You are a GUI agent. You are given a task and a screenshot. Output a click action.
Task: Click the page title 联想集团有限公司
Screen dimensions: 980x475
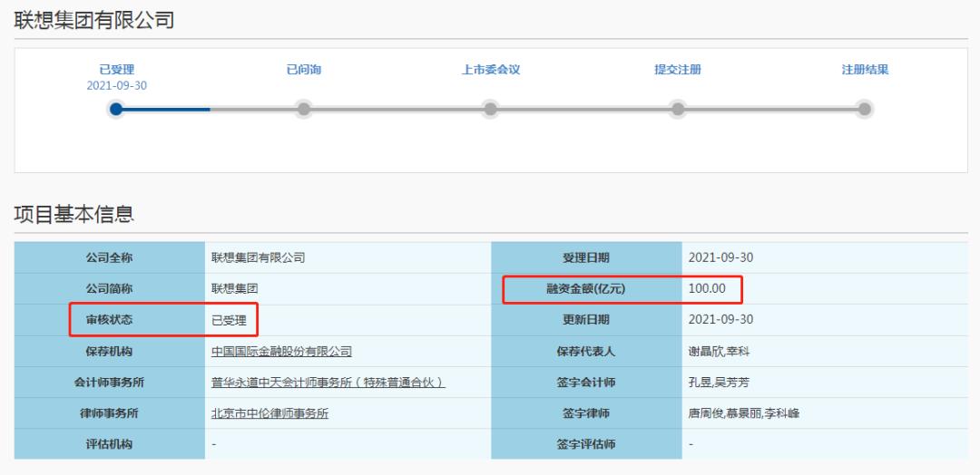tap(93, 21)
